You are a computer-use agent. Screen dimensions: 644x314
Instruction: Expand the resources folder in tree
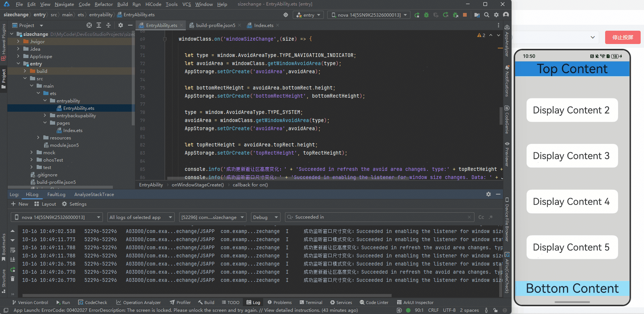point(38,138)
